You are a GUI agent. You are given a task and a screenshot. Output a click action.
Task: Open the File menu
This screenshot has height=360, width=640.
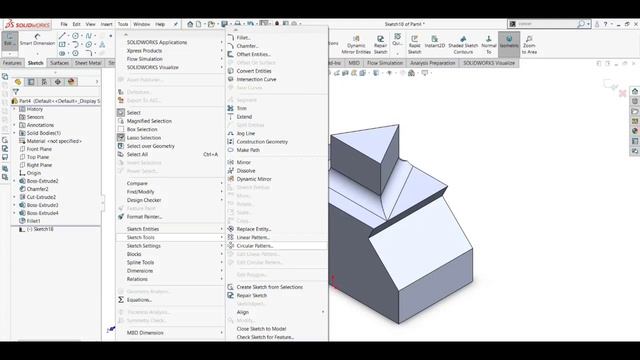point(64,24)
